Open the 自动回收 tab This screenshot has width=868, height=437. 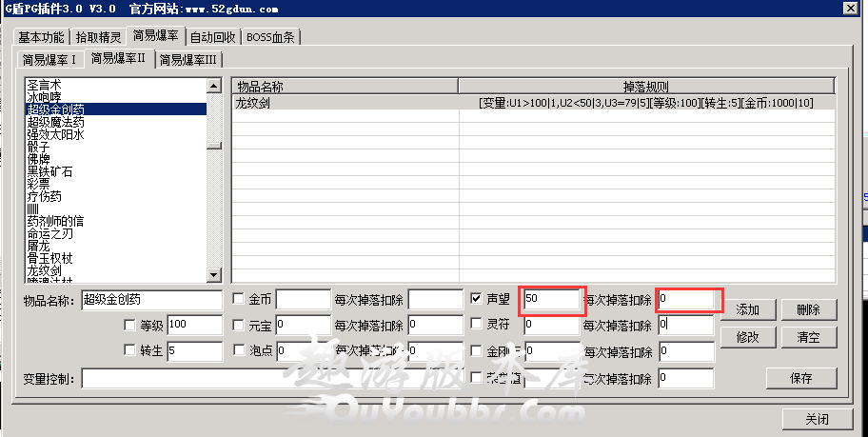point(212,38)
